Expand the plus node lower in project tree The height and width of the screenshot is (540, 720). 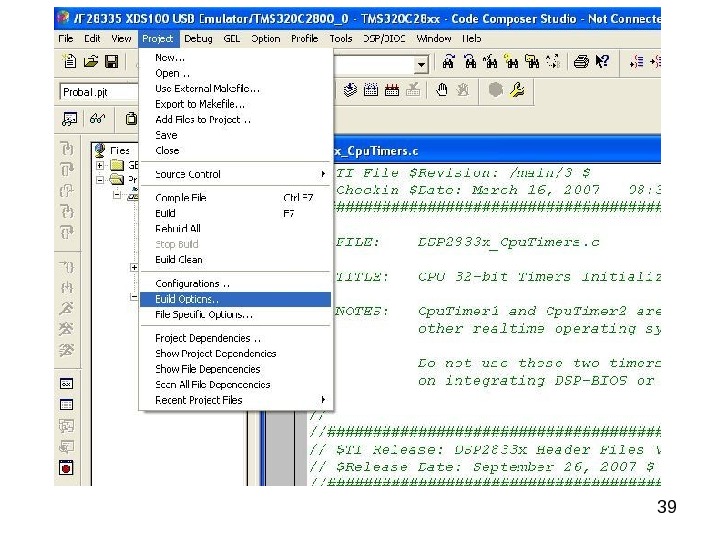pyautogui.click(x=134, y=267)
